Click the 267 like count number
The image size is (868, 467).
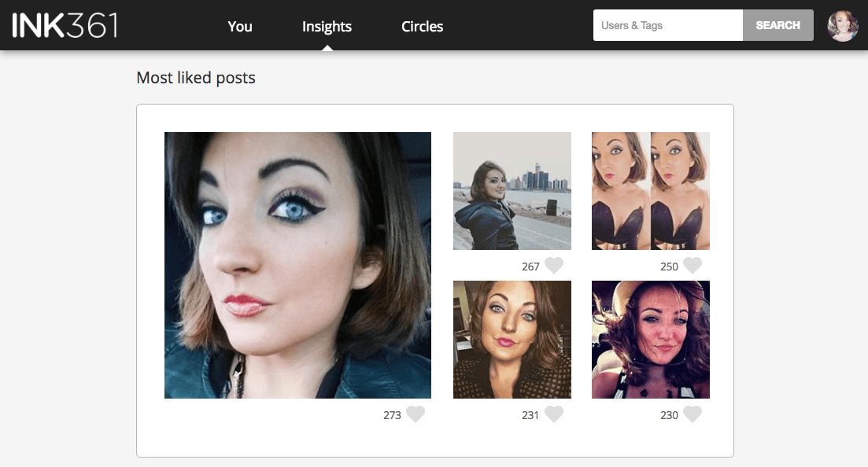tap(530, 267)
